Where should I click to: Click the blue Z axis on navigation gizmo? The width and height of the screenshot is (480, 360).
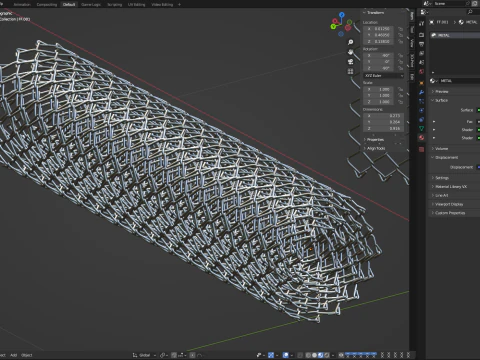coord(342,15)
